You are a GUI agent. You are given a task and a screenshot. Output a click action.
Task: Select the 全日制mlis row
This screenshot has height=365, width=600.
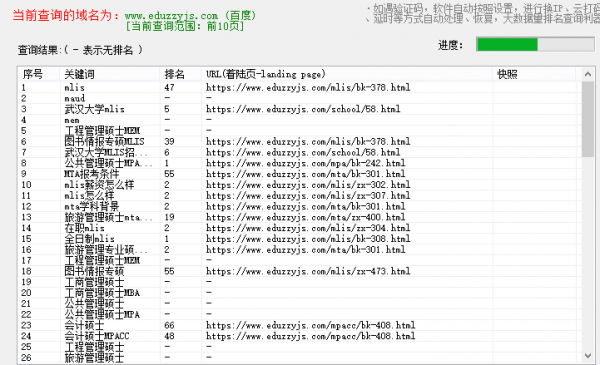[297, 239]
